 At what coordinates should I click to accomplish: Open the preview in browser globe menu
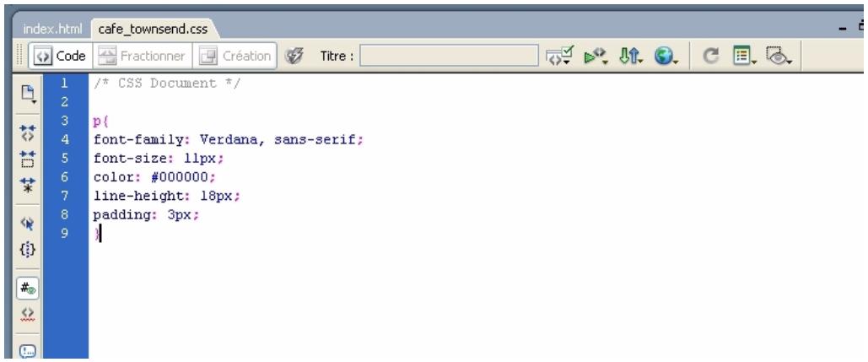pos(666,56)
